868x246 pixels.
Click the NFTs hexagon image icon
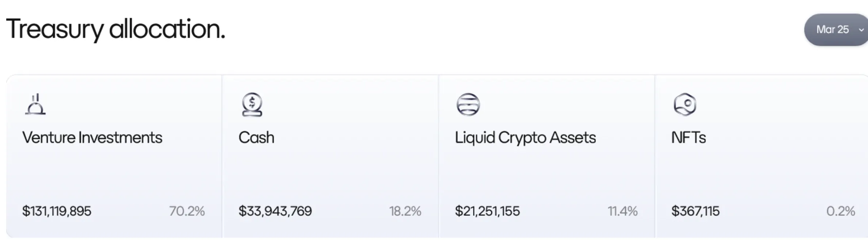[685, 104]
